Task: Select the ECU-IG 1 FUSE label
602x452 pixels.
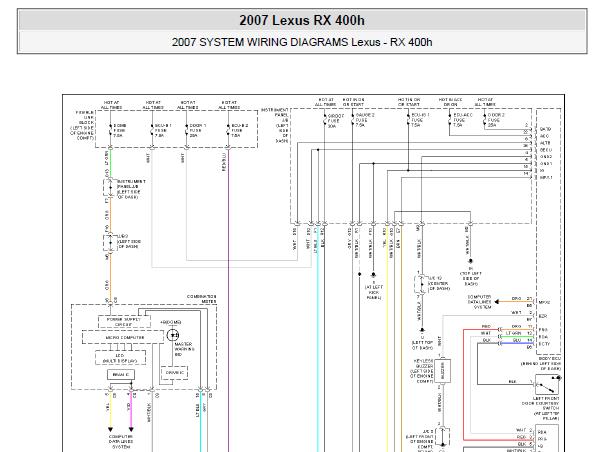Action: pos(420,120)
